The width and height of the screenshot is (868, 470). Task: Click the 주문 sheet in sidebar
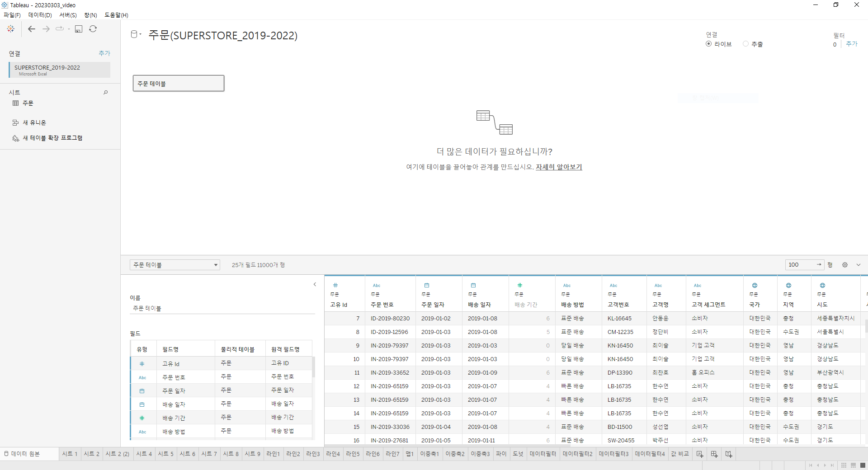[28, 103]
